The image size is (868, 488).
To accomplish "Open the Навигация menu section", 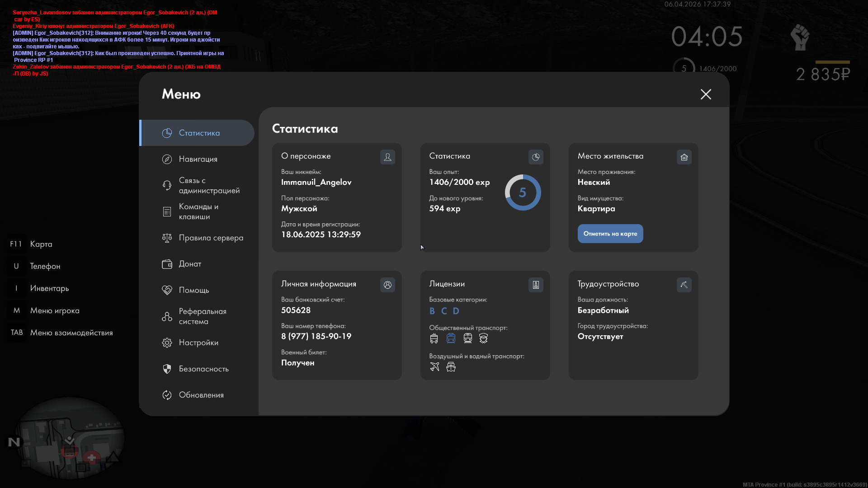I will point(198,159).
